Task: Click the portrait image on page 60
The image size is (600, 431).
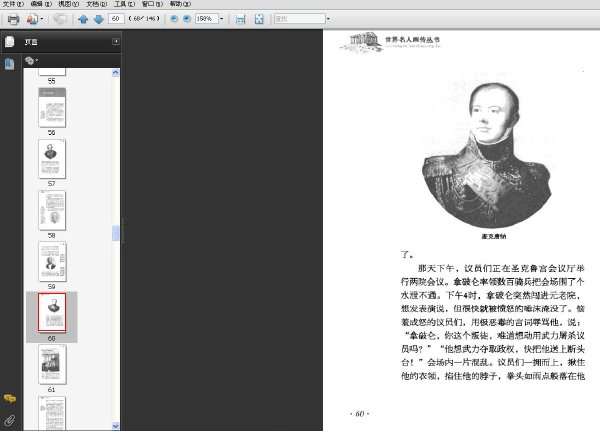Action: tap(486, 155)
